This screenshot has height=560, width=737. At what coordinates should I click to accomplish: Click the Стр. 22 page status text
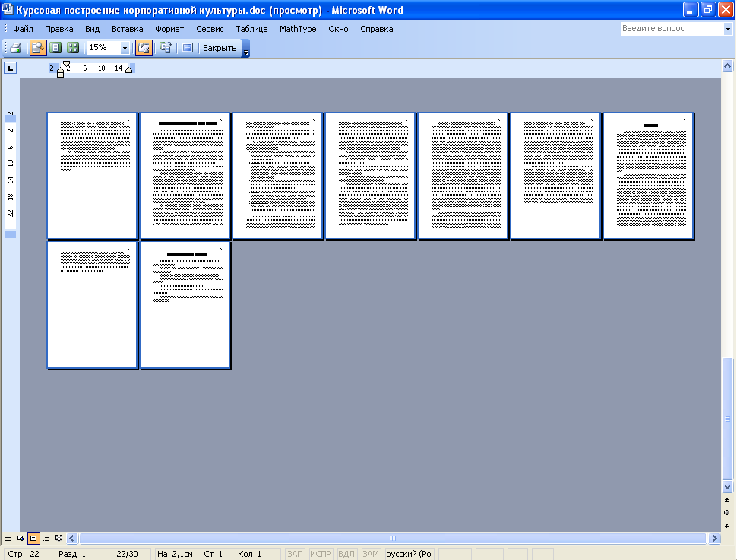(x=24, y=554)
